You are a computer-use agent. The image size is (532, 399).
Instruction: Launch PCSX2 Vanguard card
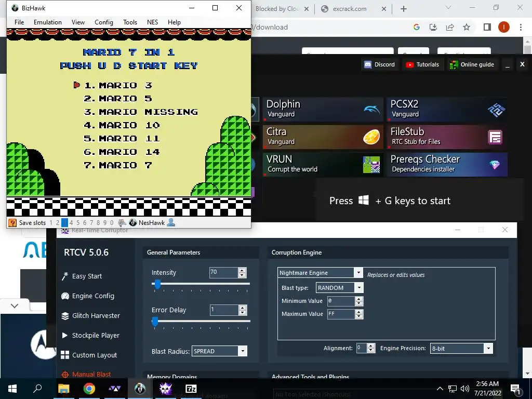pyautogui.click(x=447, y=109)
